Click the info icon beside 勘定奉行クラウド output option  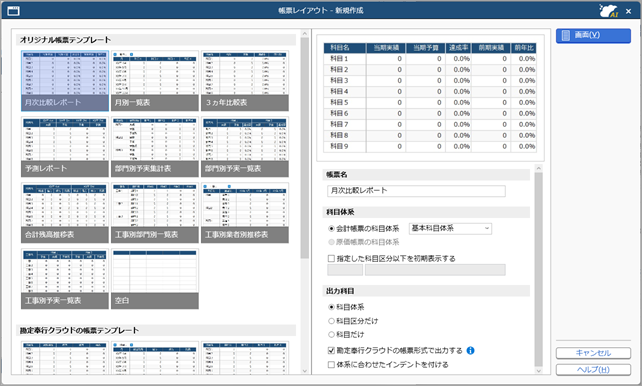tap(470, 350)
